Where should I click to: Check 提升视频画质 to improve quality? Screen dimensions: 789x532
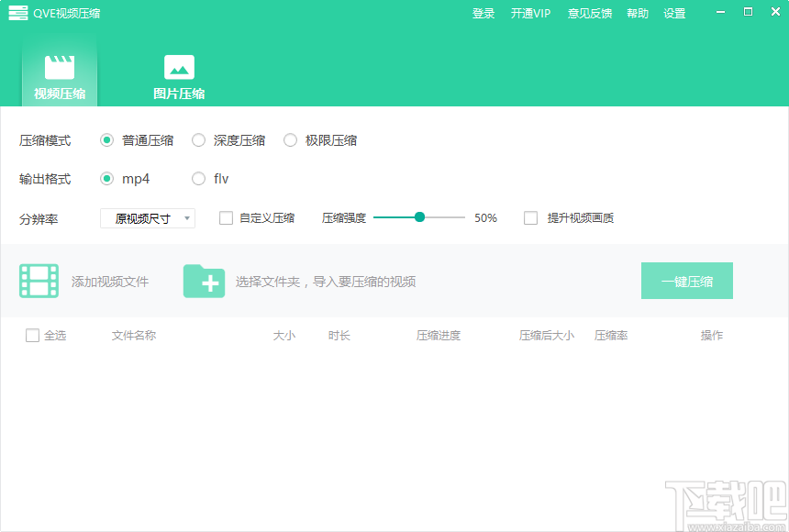point(530,217)
